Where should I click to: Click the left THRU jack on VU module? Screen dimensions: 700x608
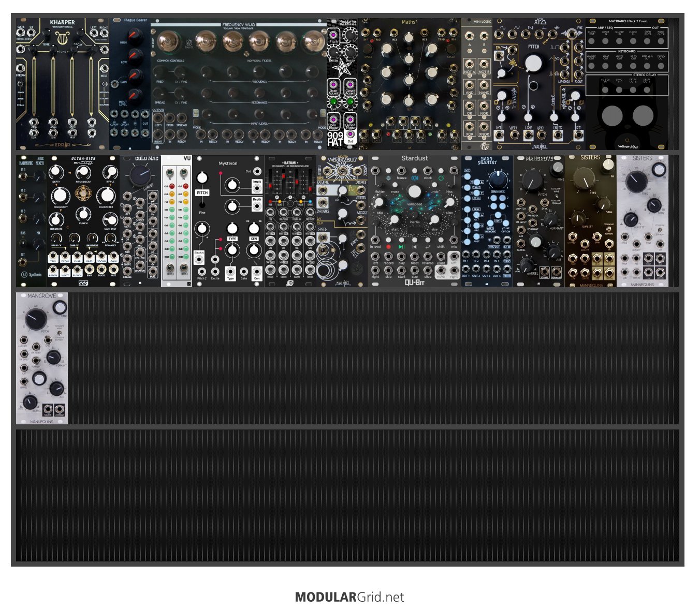pyautogui.click(x=169, y=268)
